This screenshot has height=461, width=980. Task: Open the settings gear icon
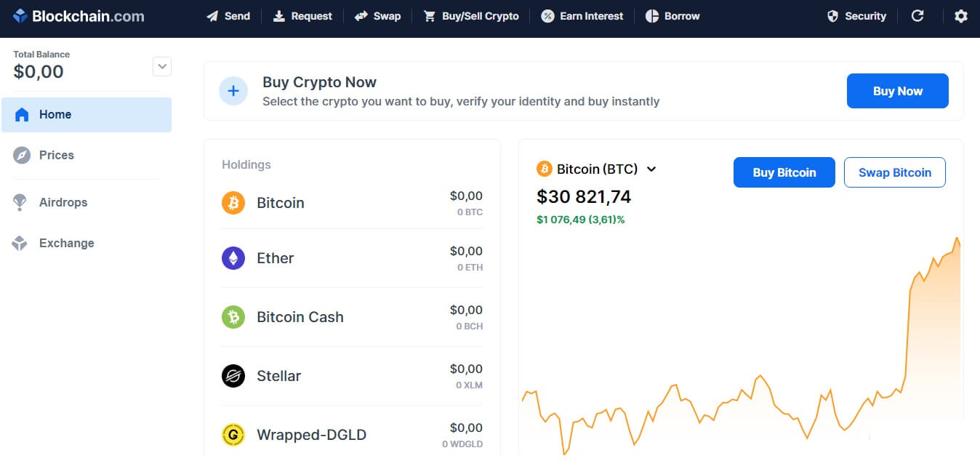(961, 16)
